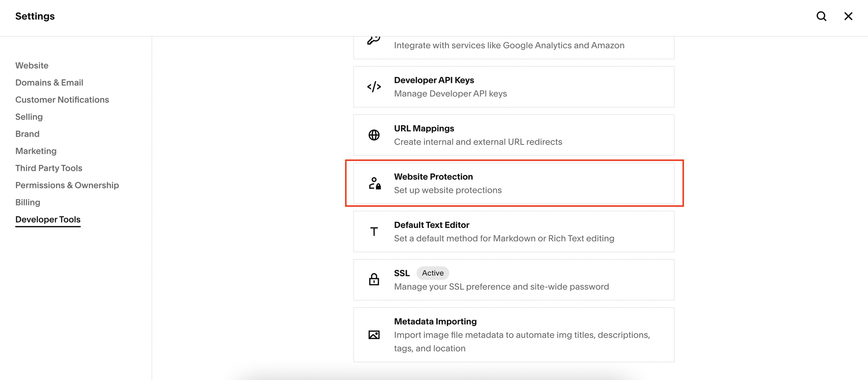The image size is (868, 380).
Task: Select Selling from the sidebar
Action: (x=29, y=117)
